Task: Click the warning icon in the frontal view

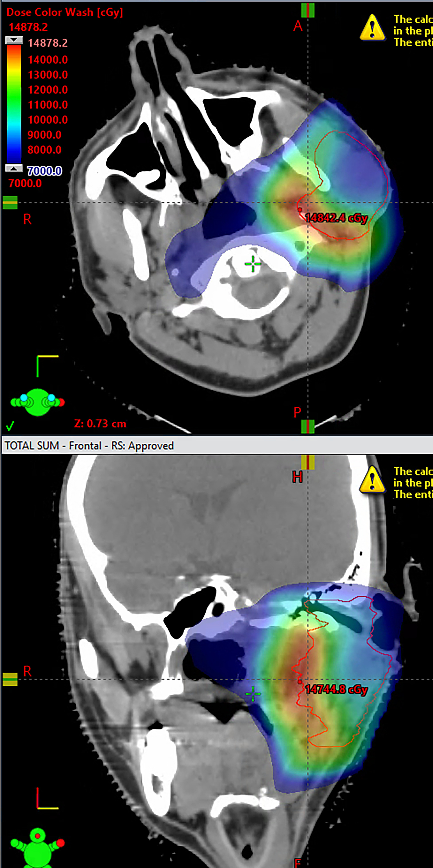Action: coord(372,480)
